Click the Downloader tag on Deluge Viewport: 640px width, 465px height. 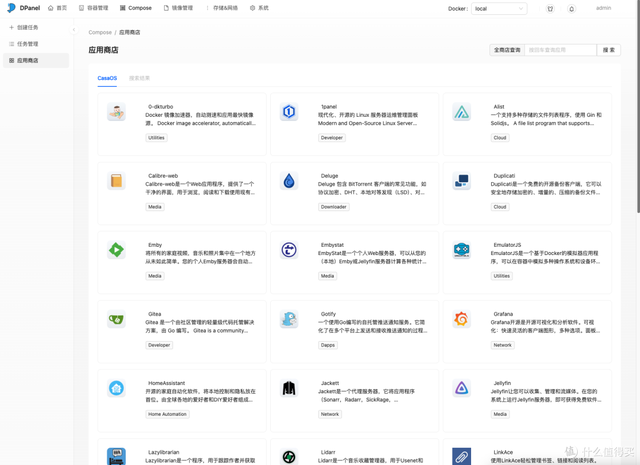(333, 207)
